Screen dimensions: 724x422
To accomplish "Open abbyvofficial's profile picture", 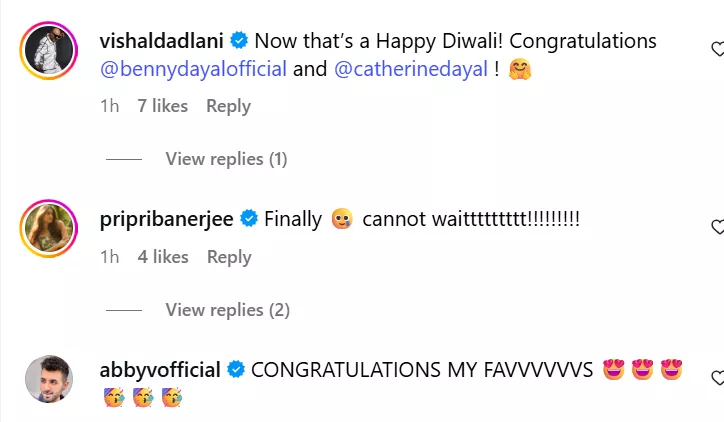I will tap(48, 379).
